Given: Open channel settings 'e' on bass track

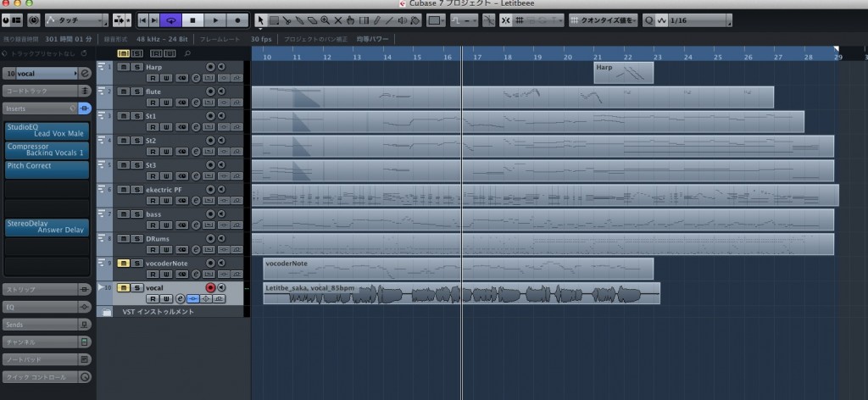Looking at the screenshot, I should click(x=196, y=225).
